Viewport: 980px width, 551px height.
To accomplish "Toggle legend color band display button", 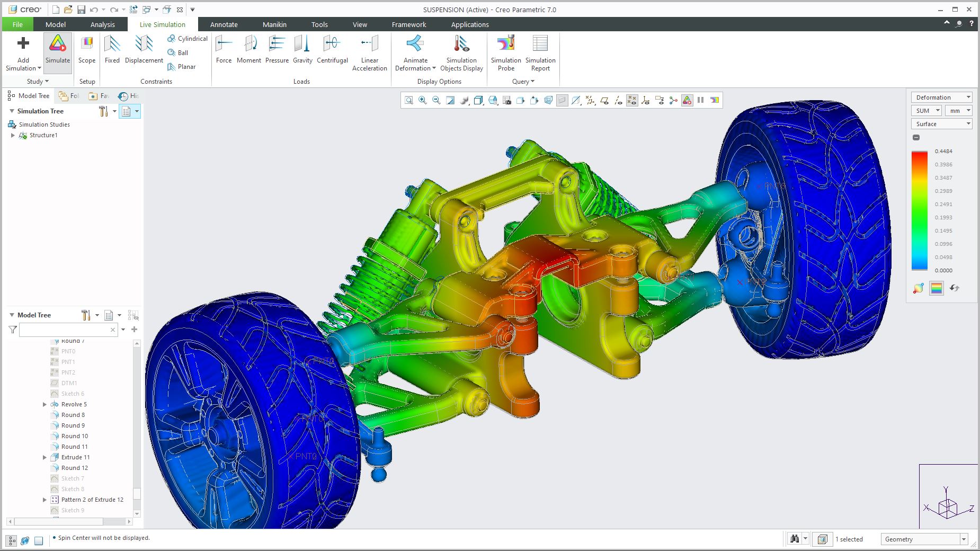I will tap(937, 288).
